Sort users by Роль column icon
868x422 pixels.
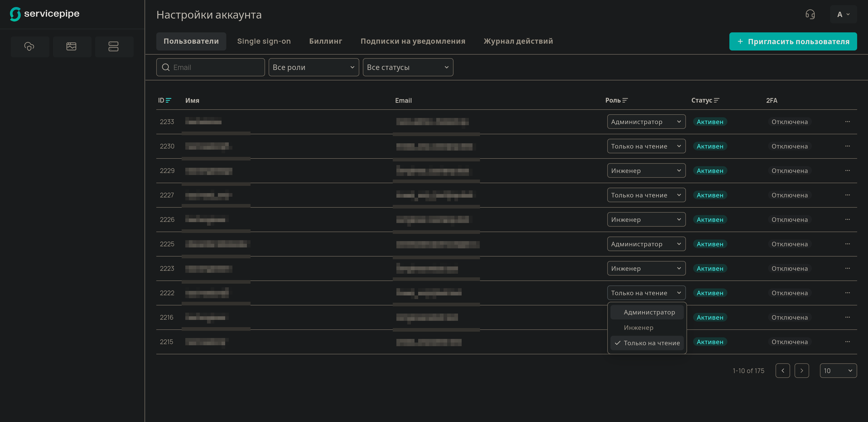point(625,100)
